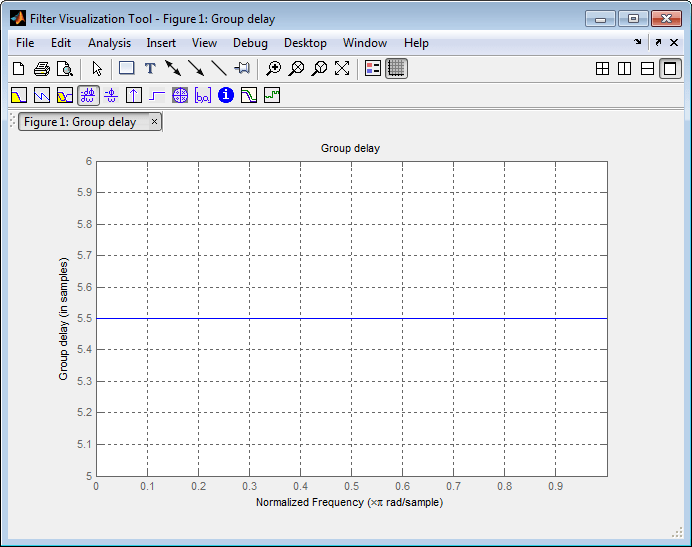
Task: Click the dock arrow icon in menu bar
Action: click(x=637, y=42)
